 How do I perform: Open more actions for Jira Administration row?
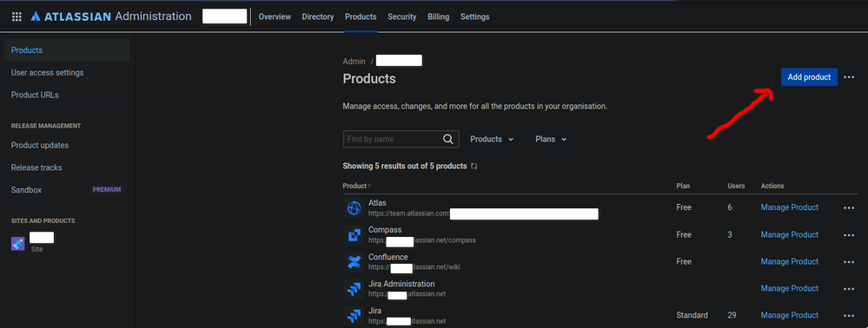(x=849, y=289)
